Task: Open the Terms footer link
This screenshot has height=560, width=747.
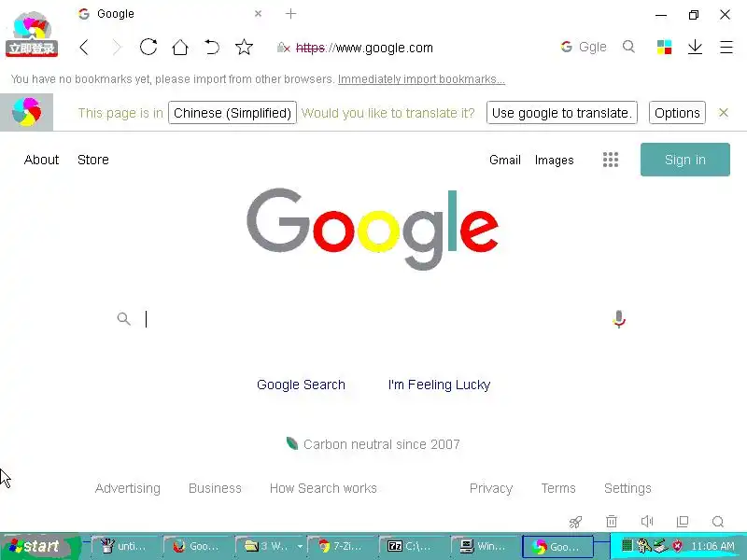Action: point(558,488)
